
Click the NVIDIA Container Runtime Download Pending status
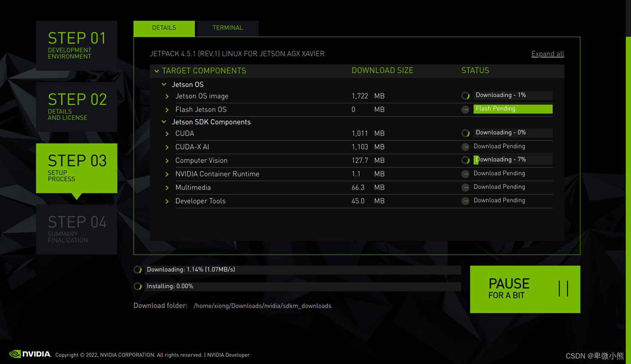(x=499, y=174)
